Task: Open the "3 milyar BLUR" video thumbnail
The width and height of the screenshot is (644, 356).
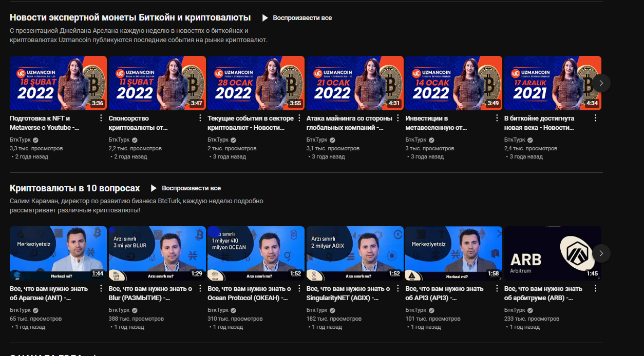Action: click(157, 253)
